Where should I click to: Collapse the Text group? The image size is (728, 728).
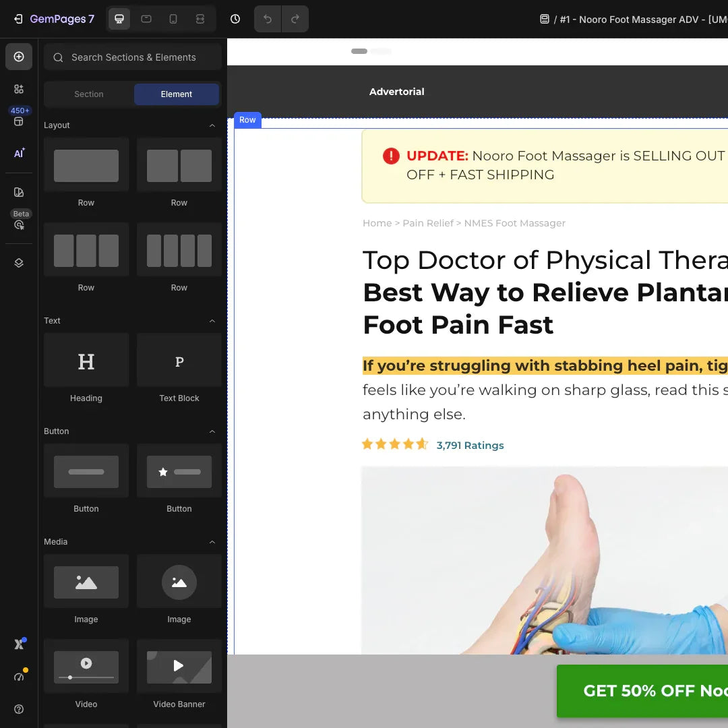(x=212, y=321)
